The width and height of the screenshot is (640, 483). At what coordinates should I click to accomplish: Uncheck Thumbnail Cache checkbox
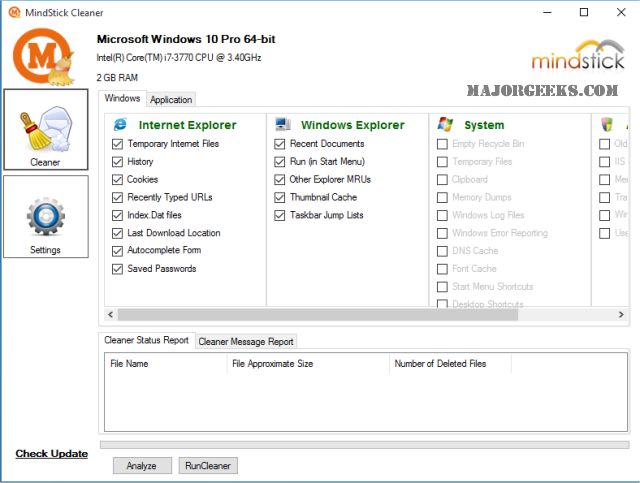280,198
